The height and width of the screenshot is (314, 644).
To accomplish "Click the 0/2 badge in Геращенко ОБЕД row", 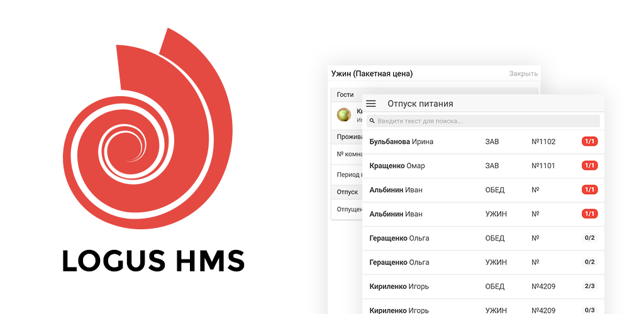I will click(x=589, y=238).
